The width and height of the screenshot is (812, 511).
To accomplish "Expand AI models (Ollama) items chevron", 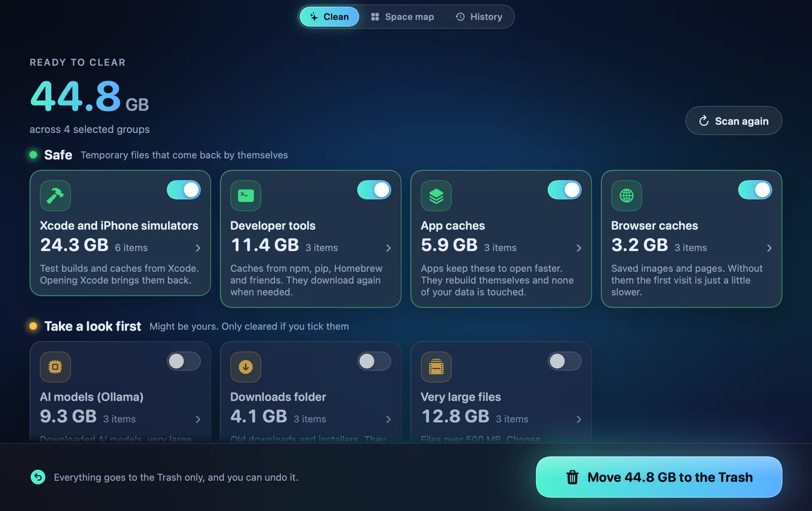I will click(198, 419).
